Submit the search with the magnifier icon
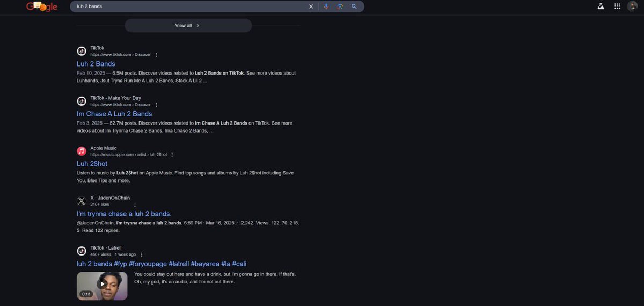 click(x=354, y=6)
